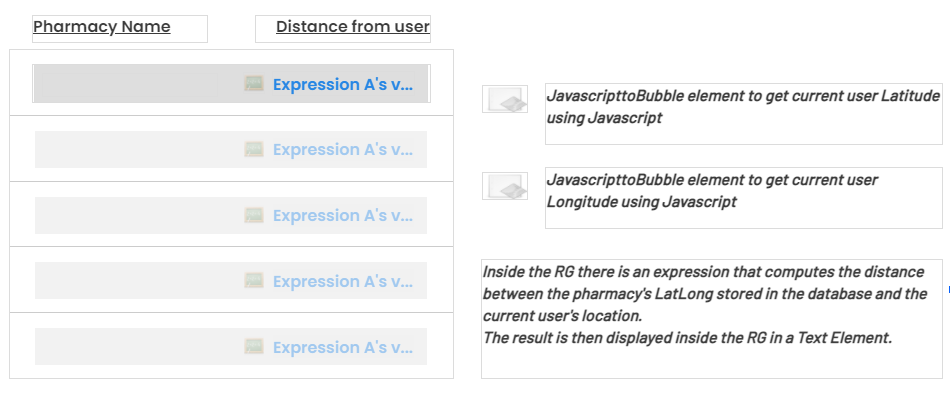Viewport: 950px width, 405px height.
Task: Click first row's "Expression A's v..." text
Action: pos(342,85)
